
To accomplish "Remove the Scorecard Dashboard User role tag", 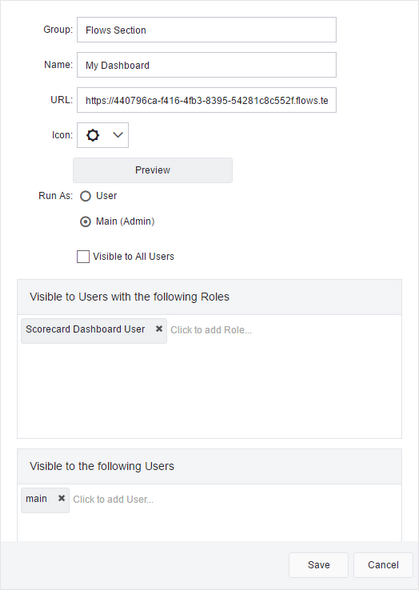I will pos(159,329).
